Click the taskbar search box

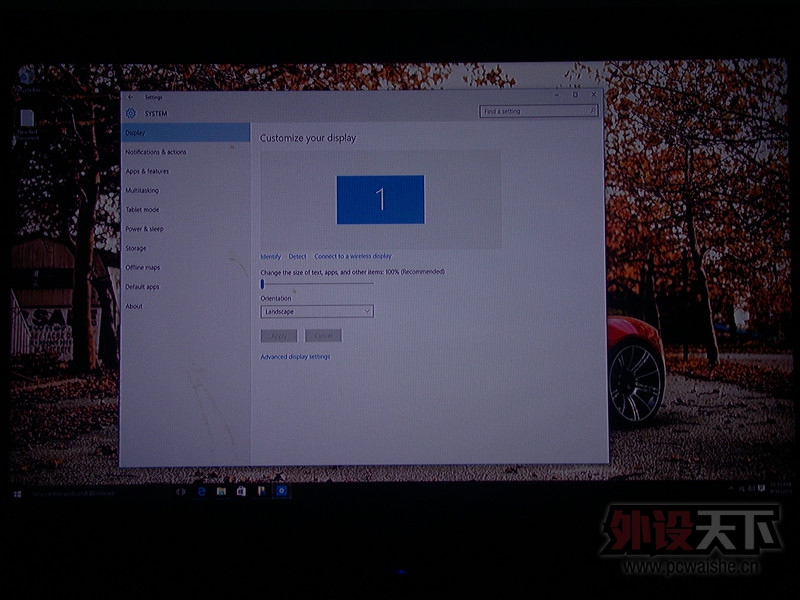click(x=97, y=493)
